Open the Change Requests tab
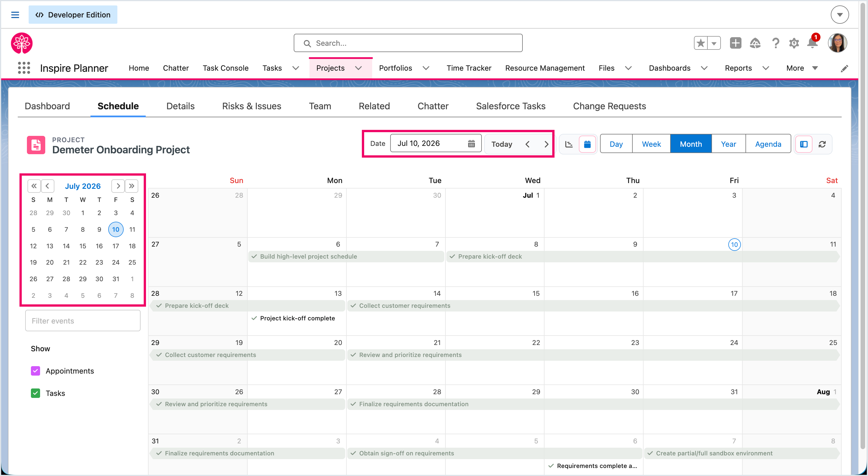 point(609,106)
